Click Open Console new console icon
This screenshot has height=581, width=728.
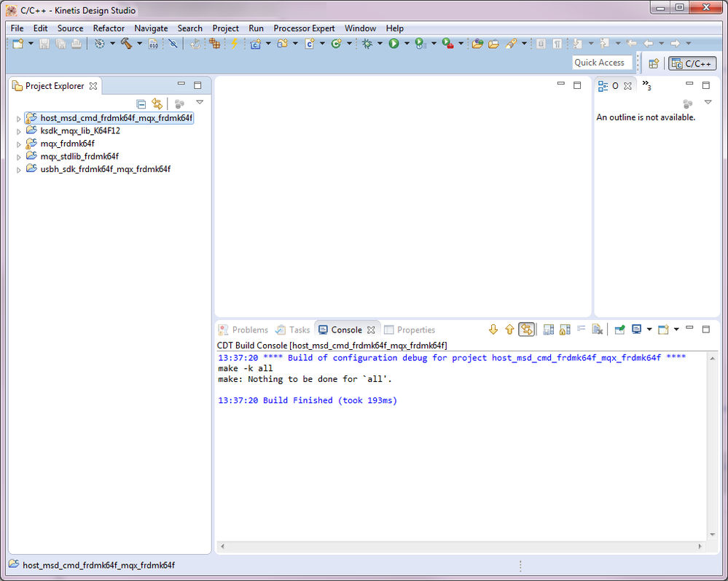(x=663, y=330)
